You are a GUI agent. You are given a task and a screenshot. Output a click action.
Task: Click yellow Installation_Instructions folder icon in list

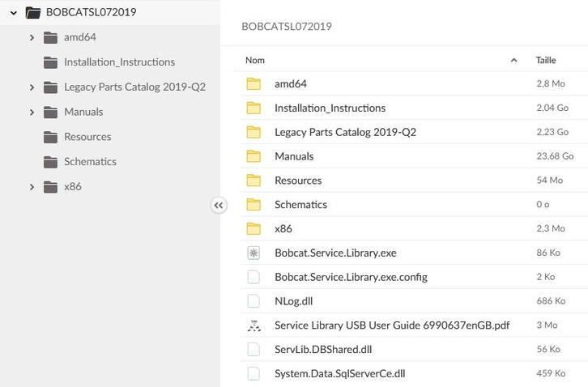254,108
